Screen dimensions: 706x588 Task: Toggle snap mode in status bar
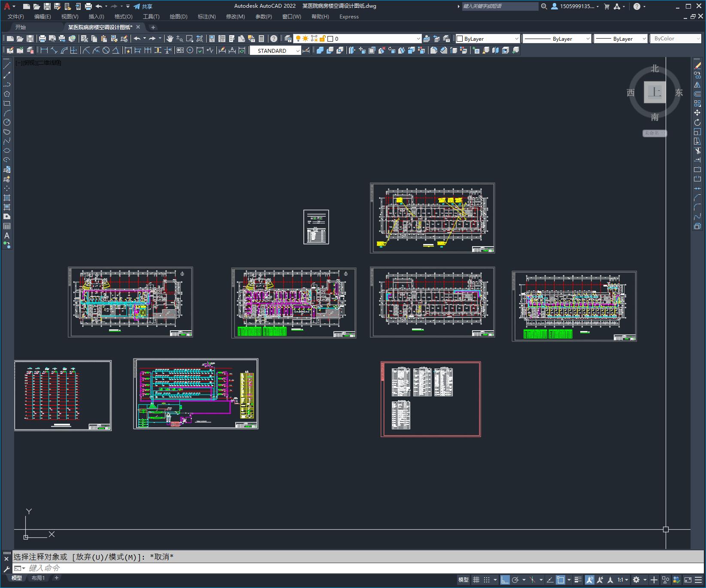tap(486, 580)
